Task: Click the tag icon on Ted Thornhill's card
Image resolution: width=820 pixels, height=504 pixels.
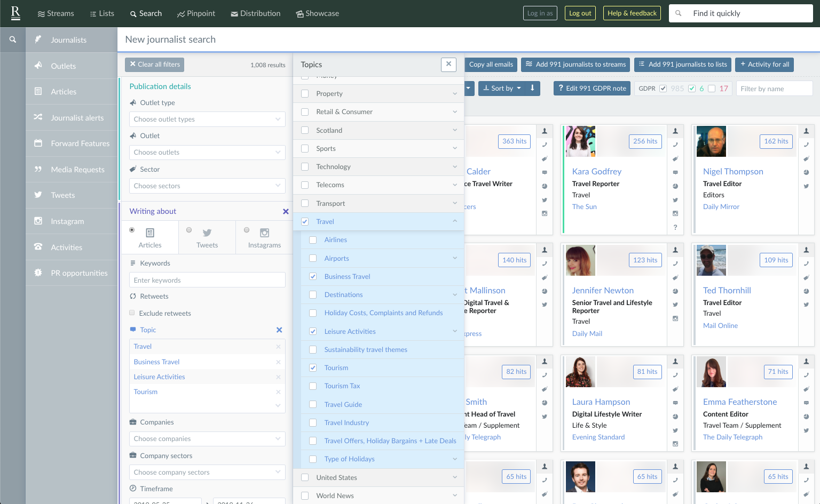Action: click(x=806, y=277)
